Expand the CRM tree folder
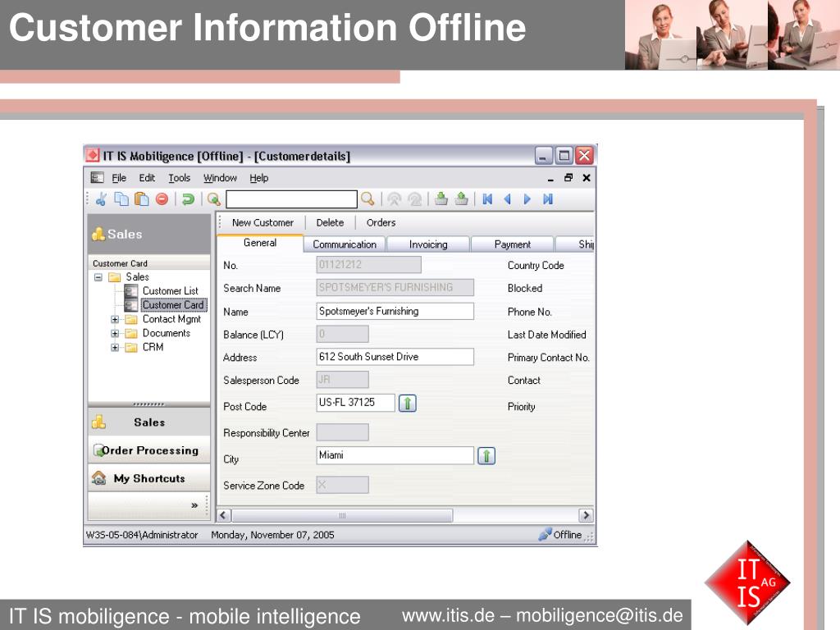The image size is (840, 630). pyautogui.click(x=115, y=348)
